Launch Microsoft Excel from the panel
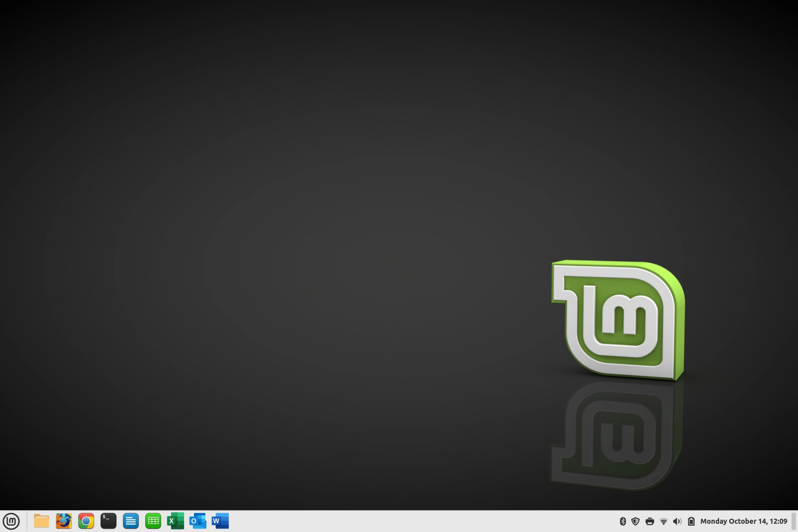The height and width of the screenshot is (532, 798). pos(175,521)
